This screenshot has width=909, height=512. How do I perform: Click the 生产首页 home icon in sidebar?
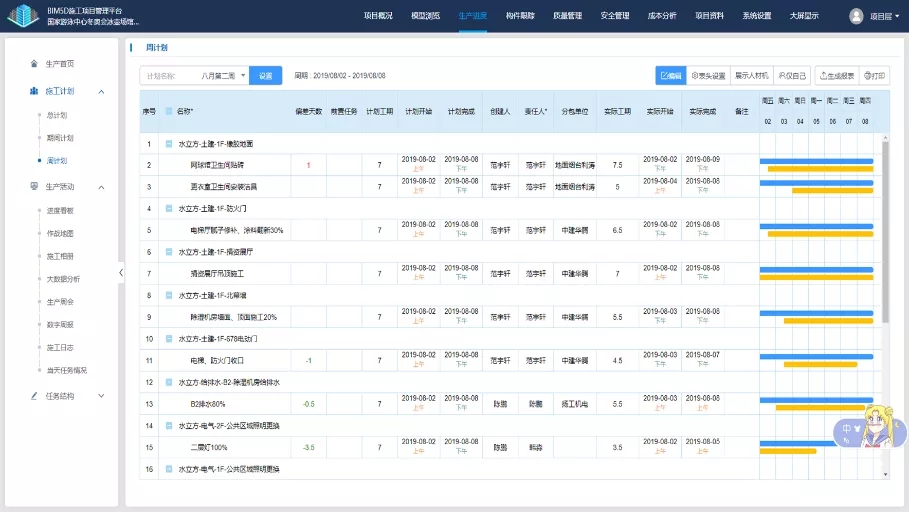35,64
